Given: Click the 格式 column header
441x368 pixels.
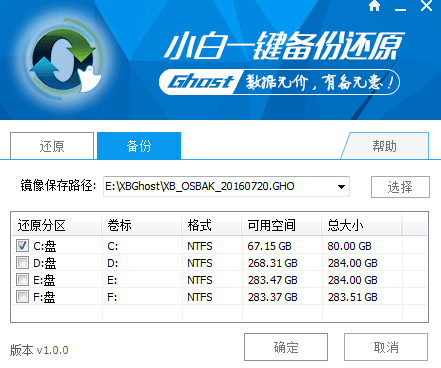Looking at the screenshot, I should pos(211,226).
